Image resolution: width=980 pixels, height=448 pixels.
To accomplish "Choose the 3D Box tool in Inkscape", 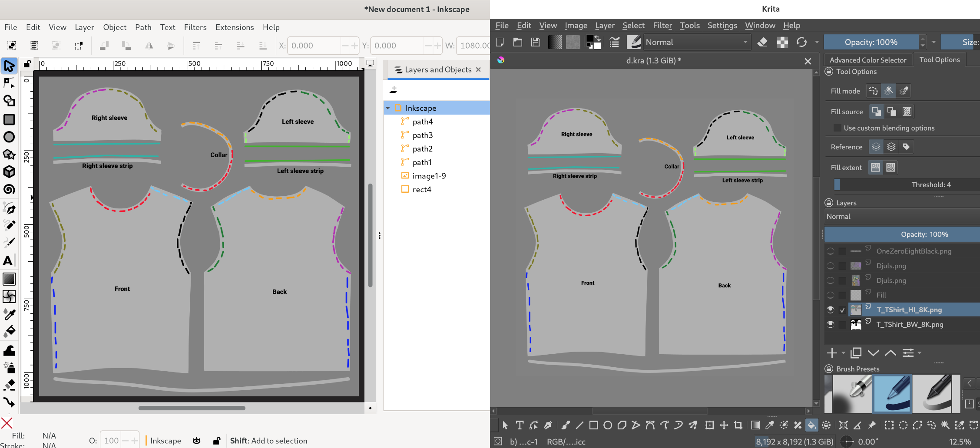I will click(x=9, y=172).
